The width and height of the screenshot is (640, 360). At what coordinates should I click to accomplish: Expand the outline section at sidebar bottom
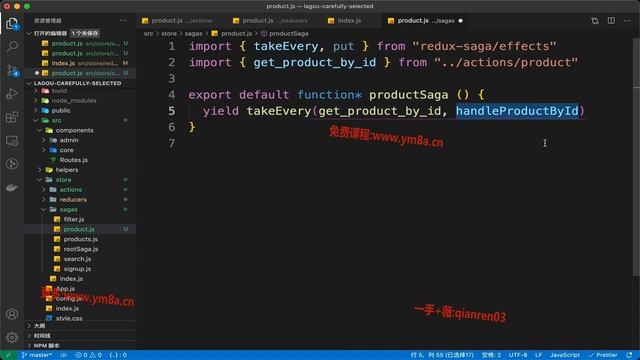coord(40,326)
